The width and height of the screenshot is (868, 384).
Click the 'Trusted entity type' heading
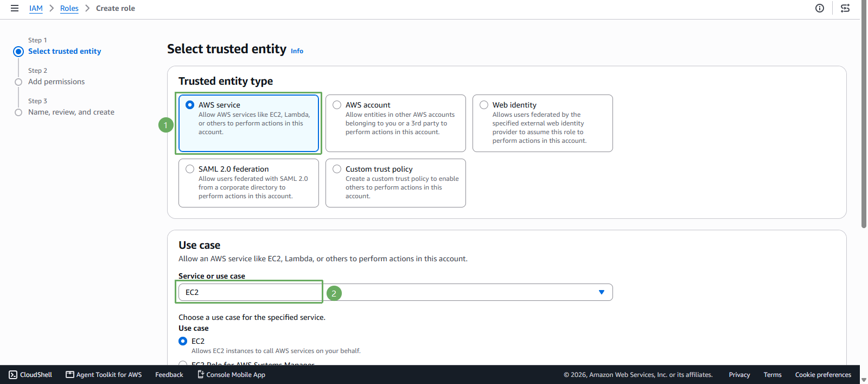(x=226, y=81)
